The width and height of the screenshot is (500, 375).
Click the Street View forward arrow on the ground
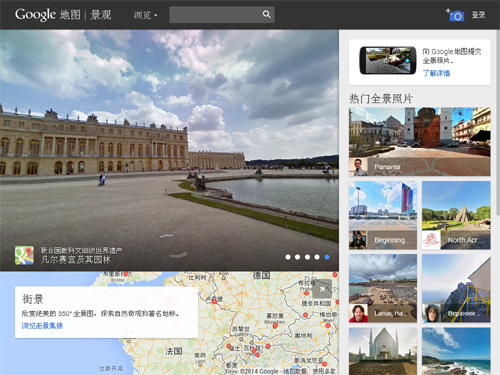point(167,236)
